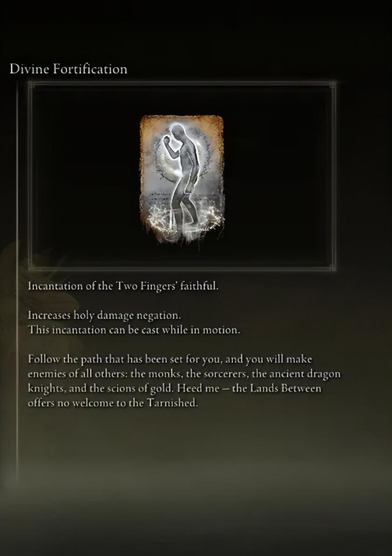Click the top-right corner ornament of preview frame
The width and height of the screenshot is (392, 556).
[x=333, y=85]
